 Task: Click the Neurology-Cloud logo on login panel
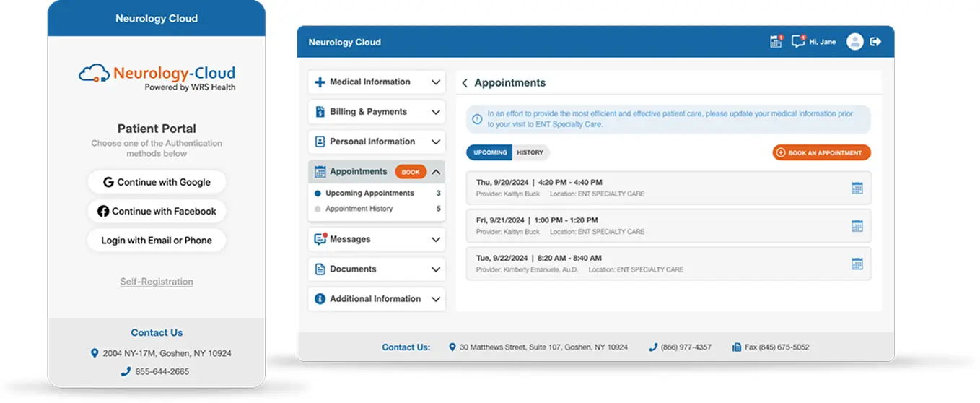click(157, 77)
